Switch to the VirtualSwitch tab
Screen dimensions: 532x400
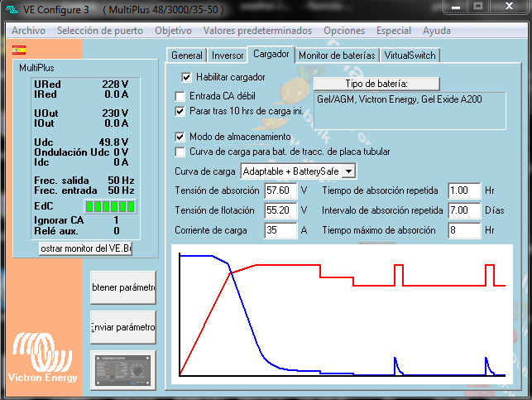410,55
